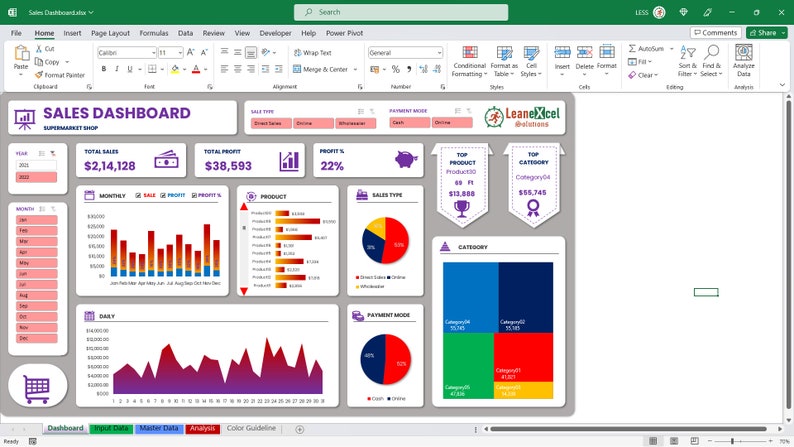The image size is (794, 447).
Task: Click the Comments button
Action: pos(716,32)
